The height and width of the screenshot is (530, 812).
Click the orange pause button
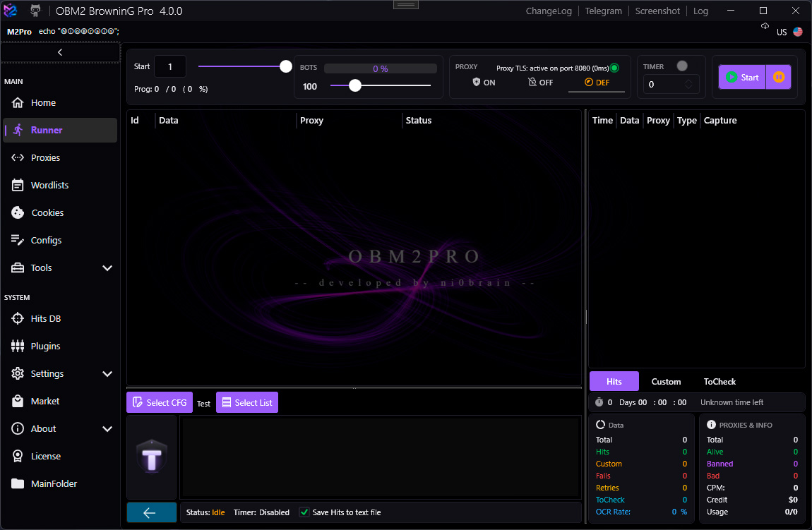pos(778,77)
